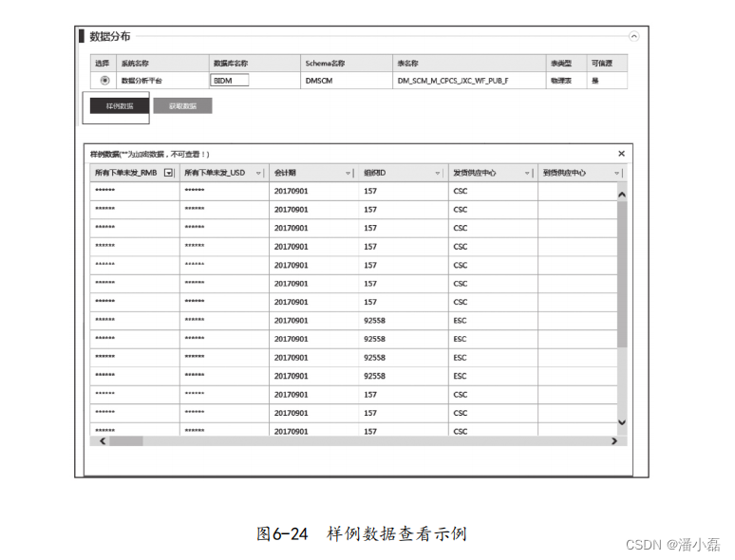Open the 所有下单未发_USD column filter dropdown
735x560 pixels.
258,173
